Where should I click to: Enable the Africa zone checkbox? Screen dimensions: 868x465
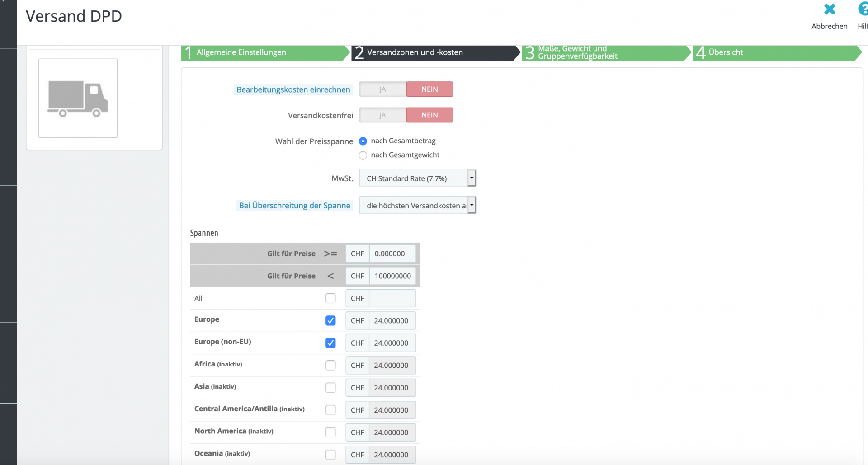(330, 365)
